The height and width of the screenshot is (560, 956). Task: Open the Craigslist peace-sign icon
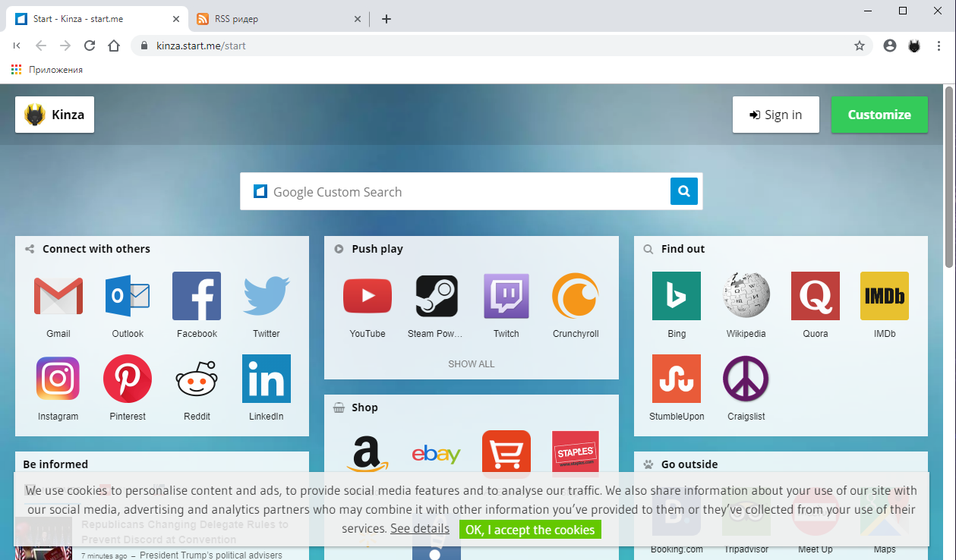click(x=746, y=379)
